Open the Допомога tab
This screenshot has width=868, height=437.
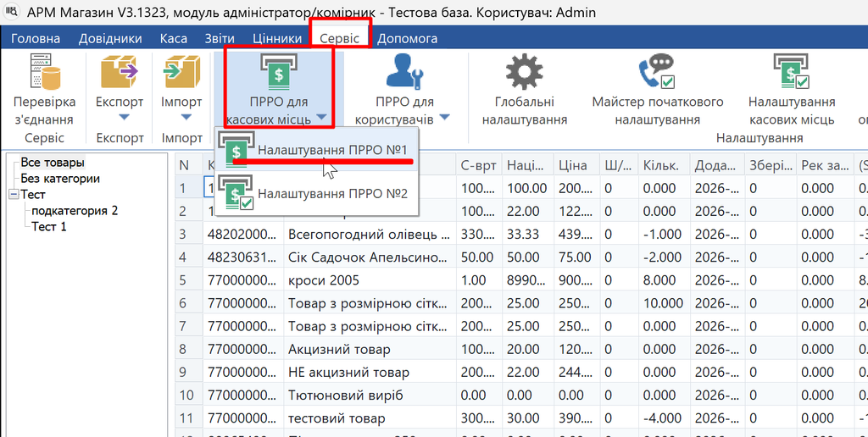coord(407,39)
